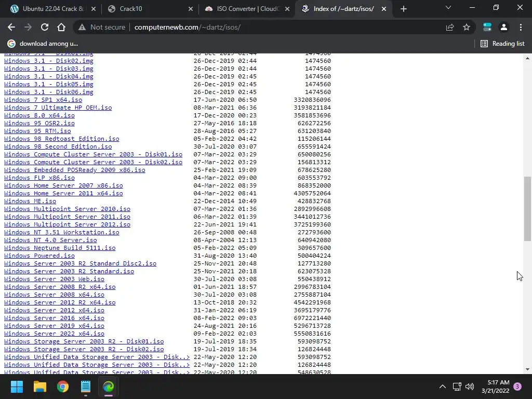Open the user profile icon

point(504,27)
